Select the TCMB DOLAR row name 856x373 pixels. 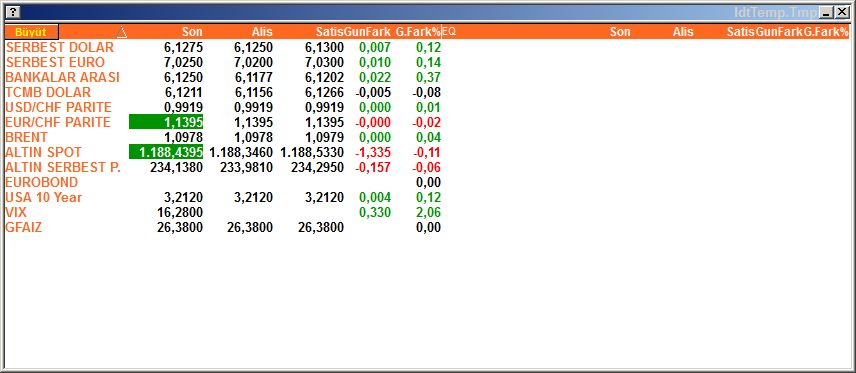pos(48,92)
